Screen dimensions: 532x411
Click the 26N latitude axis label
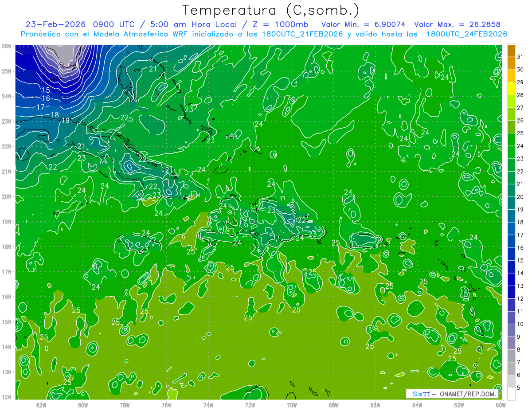[x=6, y=46]
